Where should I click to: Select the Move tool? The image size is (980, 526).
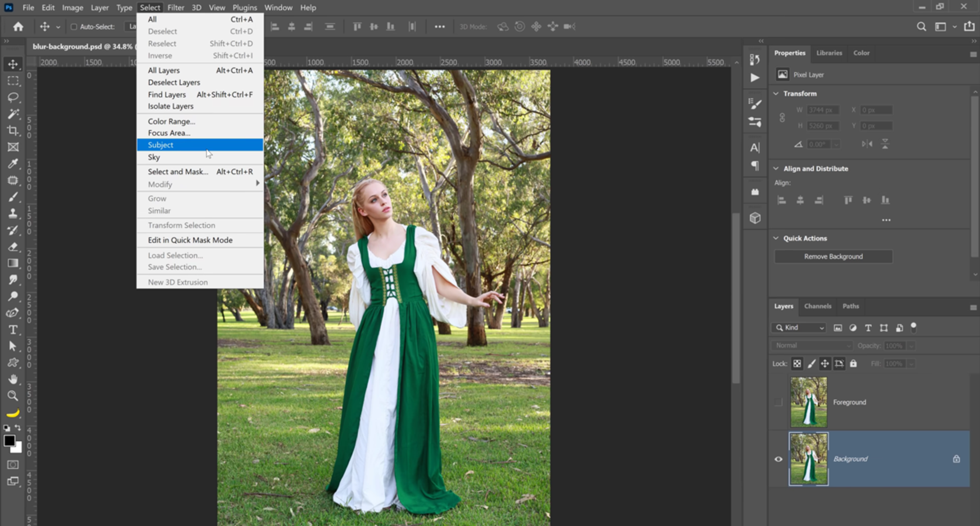tap(12, 65)
